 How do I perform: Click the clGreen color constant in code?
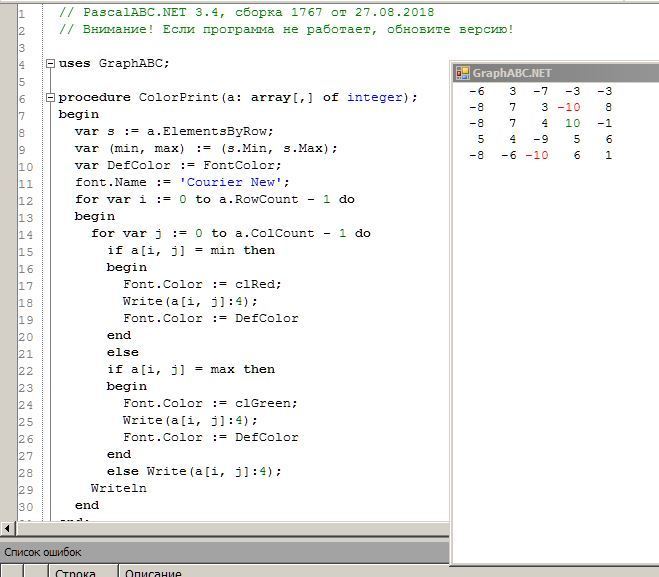265,403
